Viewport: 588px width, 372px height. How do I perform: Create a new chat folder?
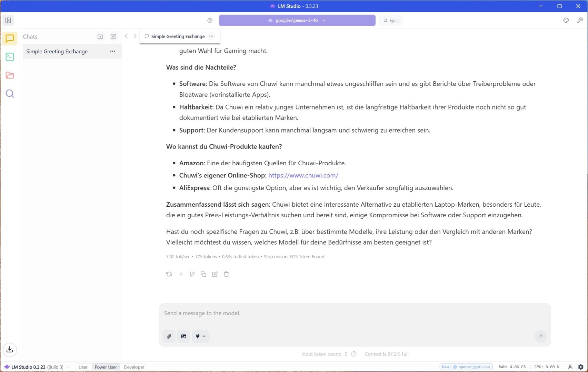(100, 37)
